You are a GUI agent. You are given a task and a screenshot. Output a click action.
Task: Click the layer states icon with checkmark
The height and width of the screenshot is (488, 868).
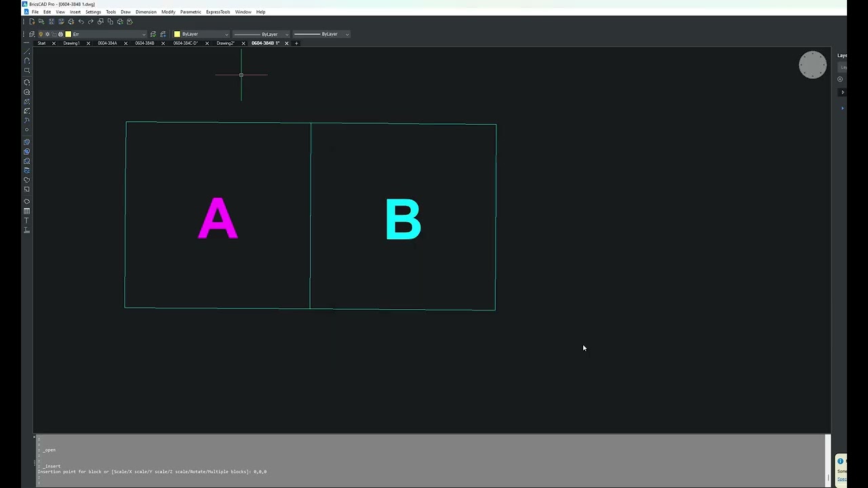153,34
